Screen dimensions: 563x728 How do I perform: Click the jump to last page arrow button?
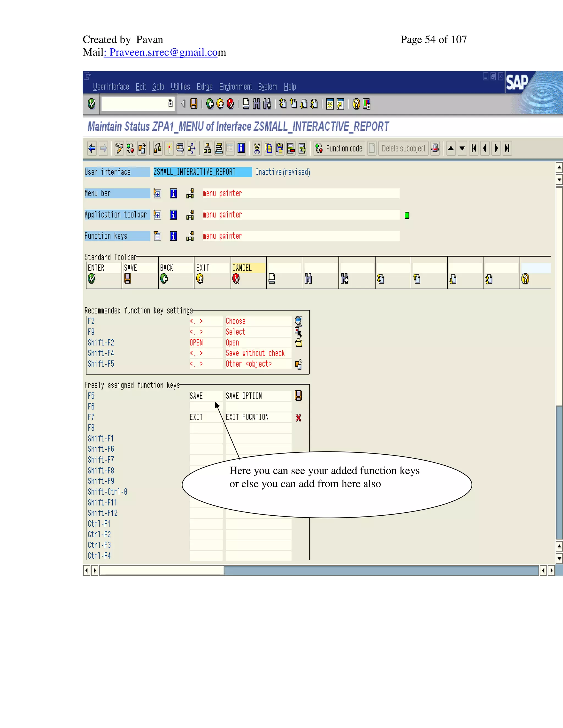(507, 148)
